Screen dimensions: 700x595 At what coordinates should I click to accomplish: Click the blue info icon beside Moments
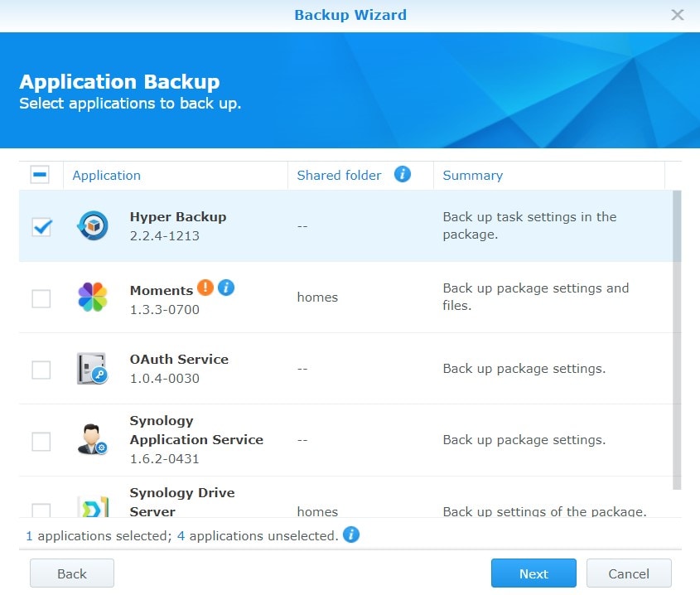click(x=226, y=288)
